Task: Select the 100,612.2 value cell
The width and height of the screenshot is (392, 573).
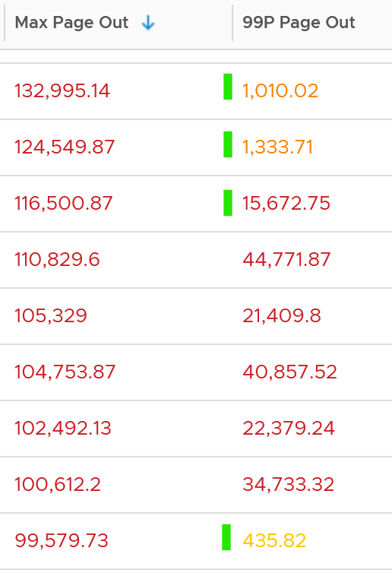Action: coord(58,485)
